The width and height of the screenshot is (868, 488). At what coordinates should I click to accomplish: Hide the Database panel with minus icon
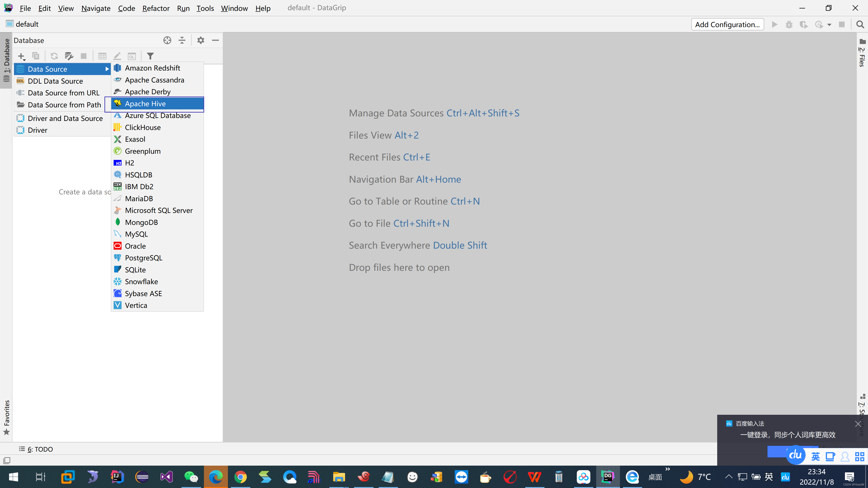(215, 40)
